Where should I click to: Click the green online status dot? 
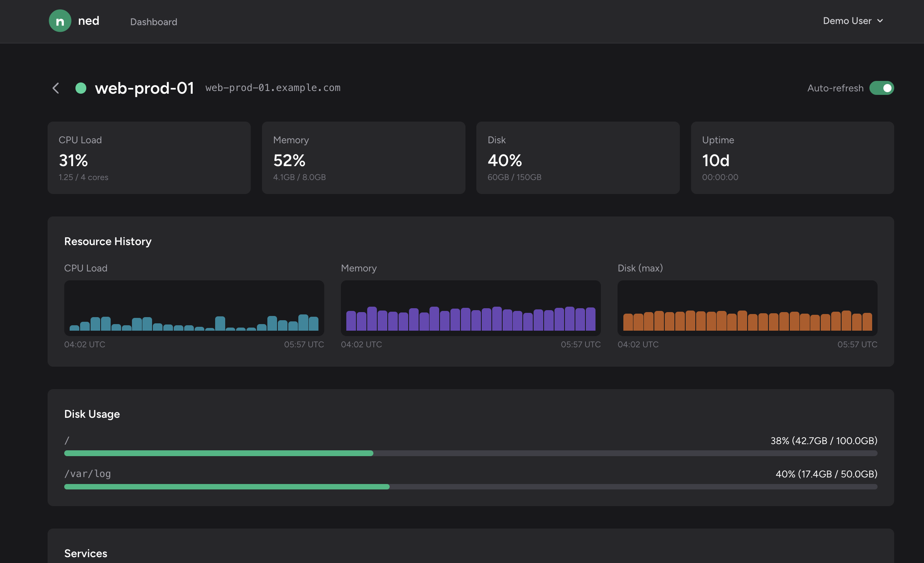click(x=81, y=88)
